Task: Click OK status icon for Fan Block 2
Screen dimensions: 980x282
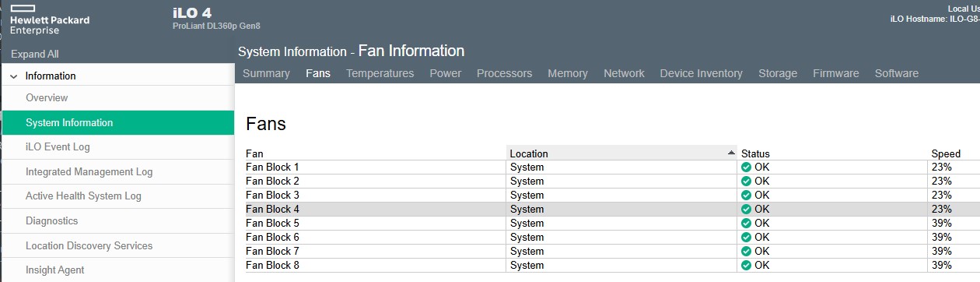Action: tap(746, 182)
